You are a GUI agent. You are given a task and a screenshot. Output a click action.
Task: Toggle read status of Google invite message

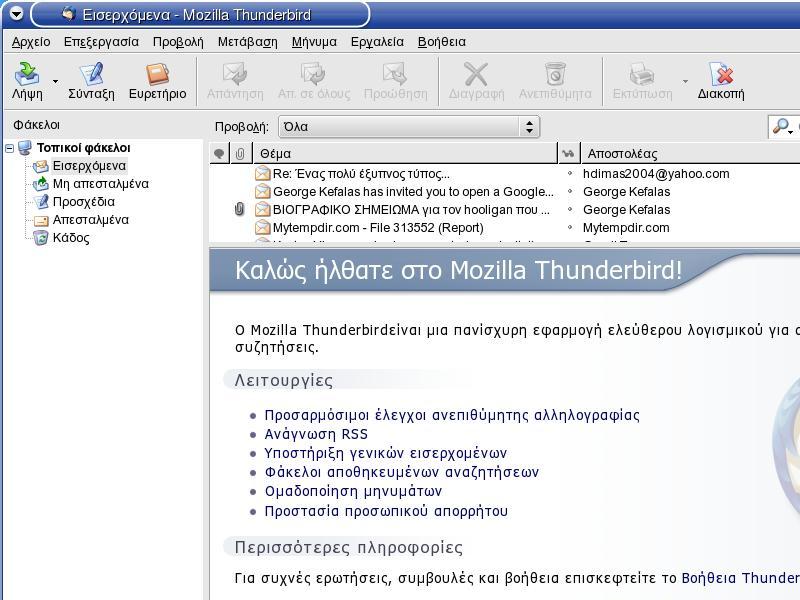click(570, 192)
